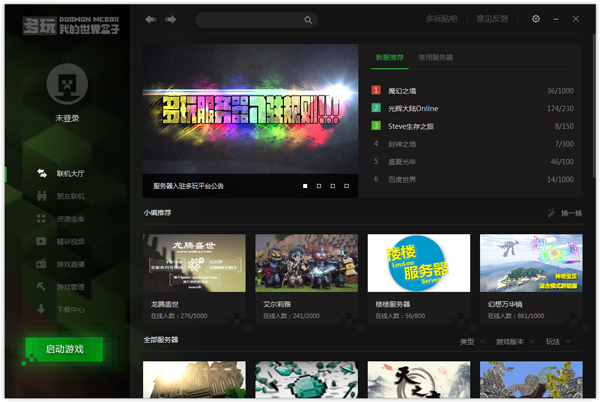
Task: Click the 朋友联机 sidebar icon
Action: [42, 196]
